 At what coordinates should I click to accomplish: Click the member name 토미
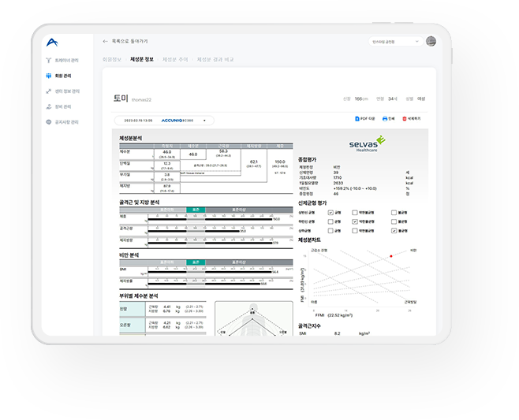(121, 98)
